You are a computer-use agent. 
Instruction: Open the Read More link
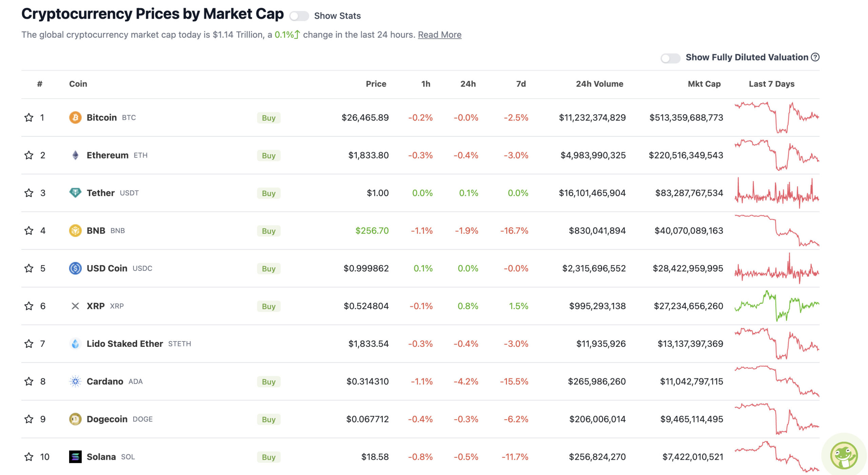439,35
